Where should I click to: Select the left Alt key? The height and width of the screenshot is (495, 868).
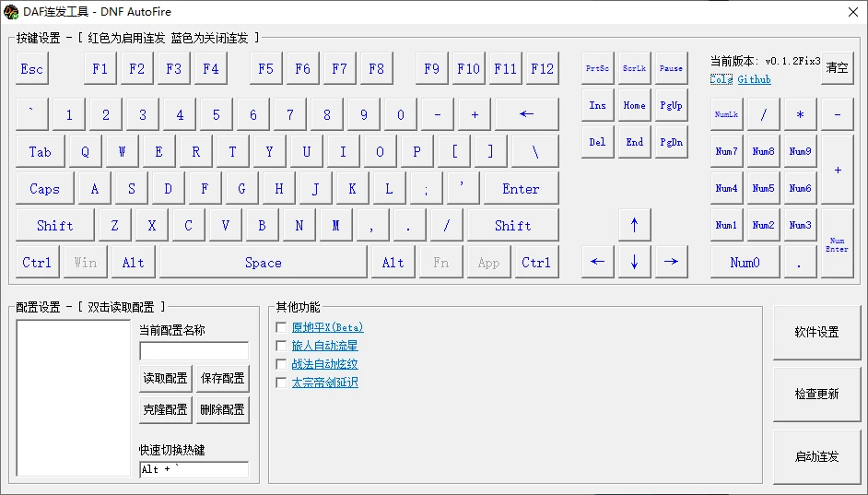pos(134,262)
